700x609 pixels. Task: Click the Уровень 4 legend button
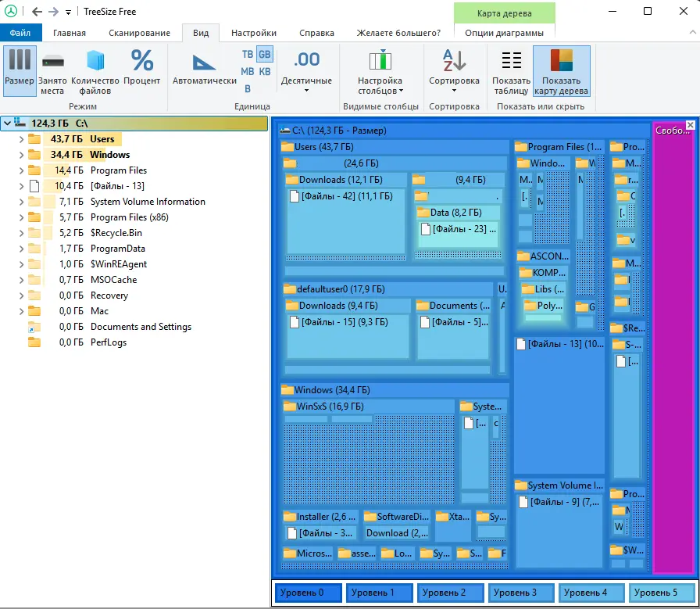[x=591, y=593]
